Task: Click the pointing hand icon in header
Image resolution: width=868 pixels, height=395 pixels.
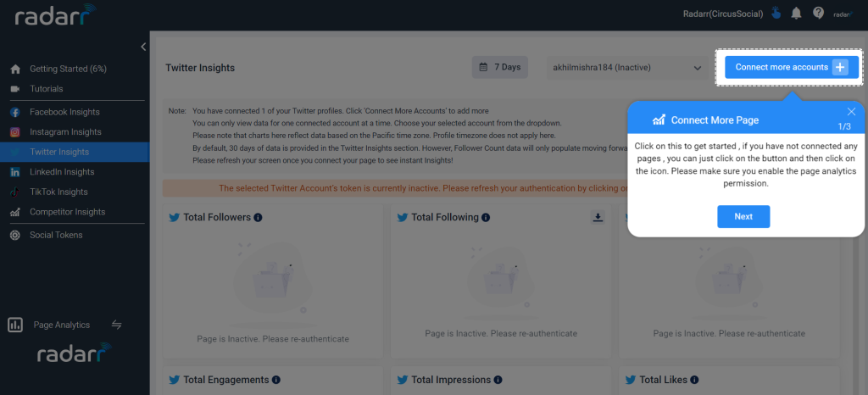Action: point(776,14)
